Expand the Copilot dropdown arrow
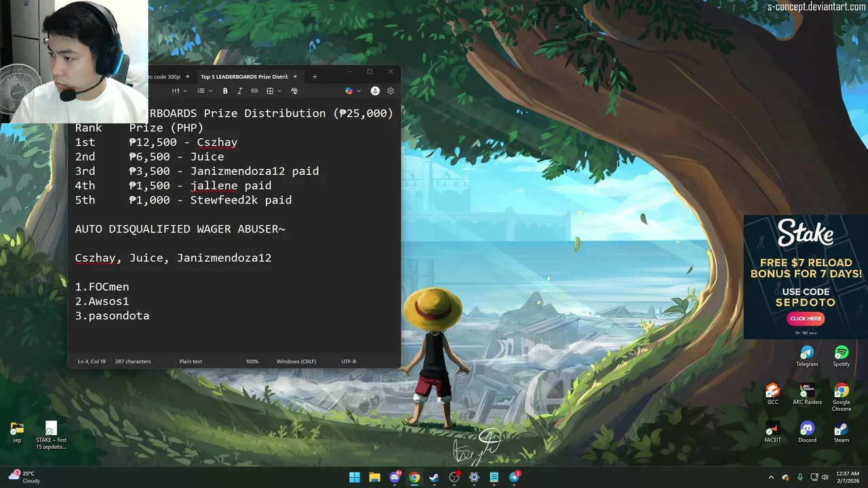 [359, 91]
